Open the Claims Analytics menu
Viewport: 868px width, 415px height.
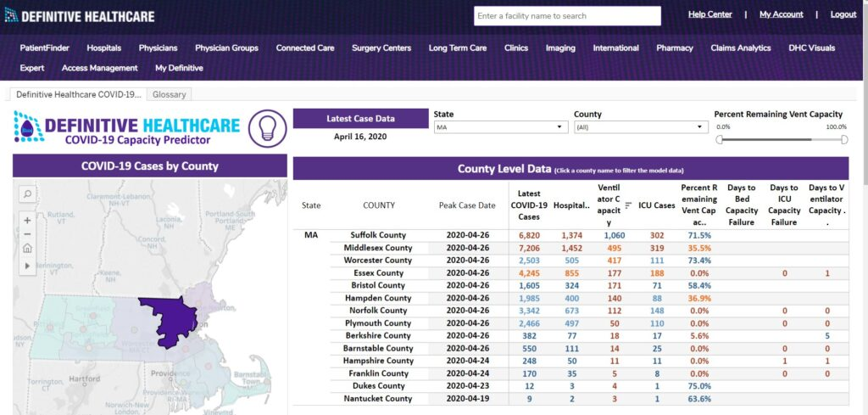[x=741, y=48]
